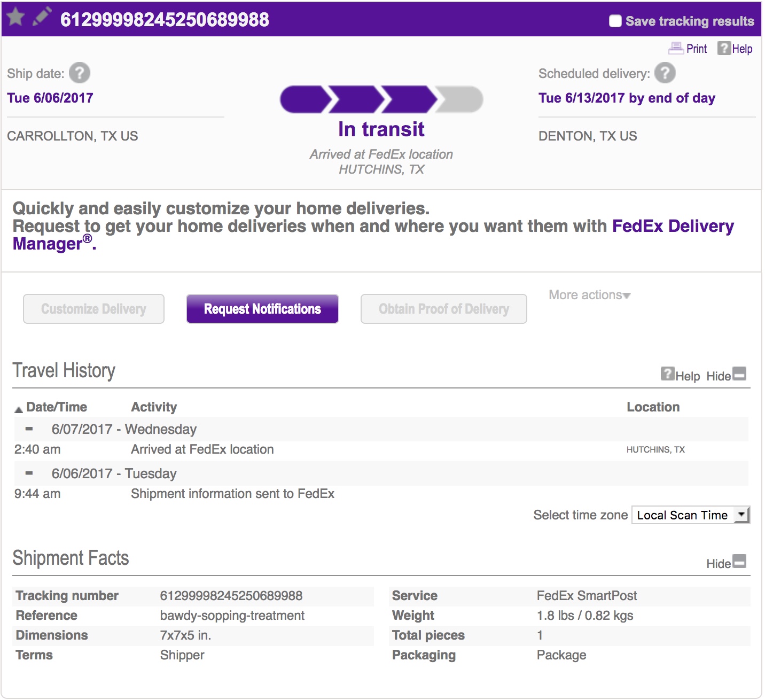Expand the More actions dropdown
The width and height of the screenshot is (765, 700).
590,295
